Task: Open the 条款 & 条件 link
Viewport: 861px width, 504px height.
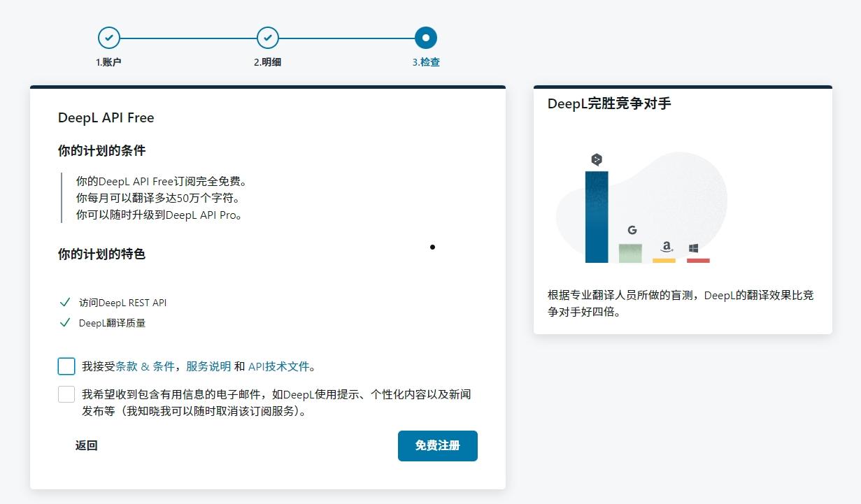Action: (145, 366)
